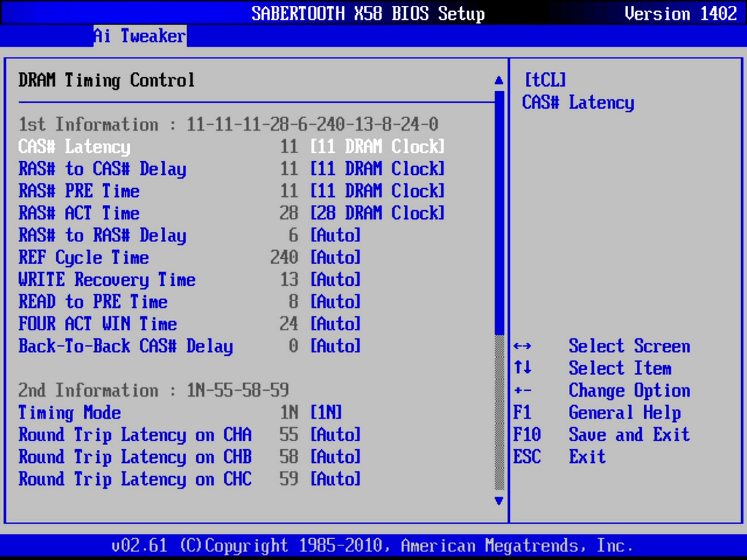Image resolution: width=747 pixels, height=560 pixels.
Task: Click the [tCL] help heading
Action: click(546, 80)
